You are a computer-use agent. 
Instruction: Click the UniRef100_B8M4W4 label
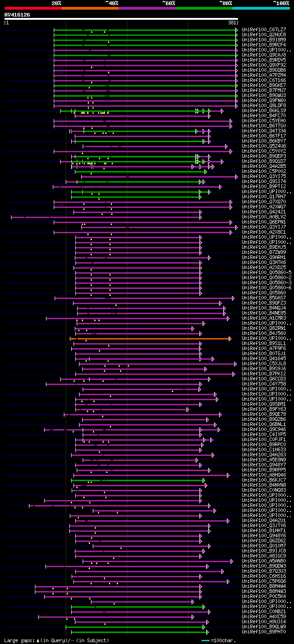tap(265, 586)
